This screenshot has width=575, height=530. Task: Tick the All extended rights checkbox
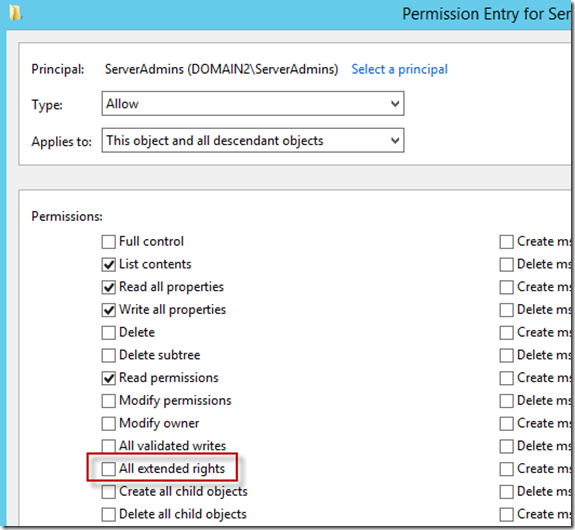tap(109, 469)
